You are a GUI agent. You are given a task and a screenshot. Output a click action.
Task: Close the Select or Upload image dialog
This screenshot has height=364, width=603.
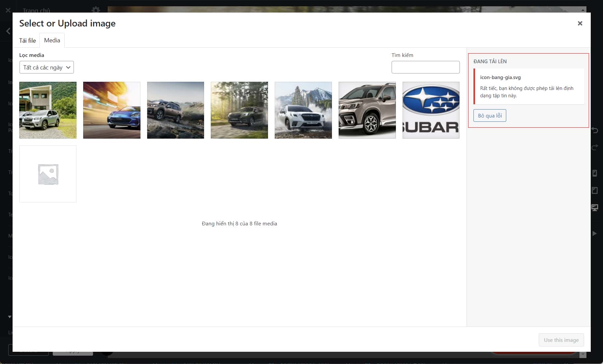(580, 23)
